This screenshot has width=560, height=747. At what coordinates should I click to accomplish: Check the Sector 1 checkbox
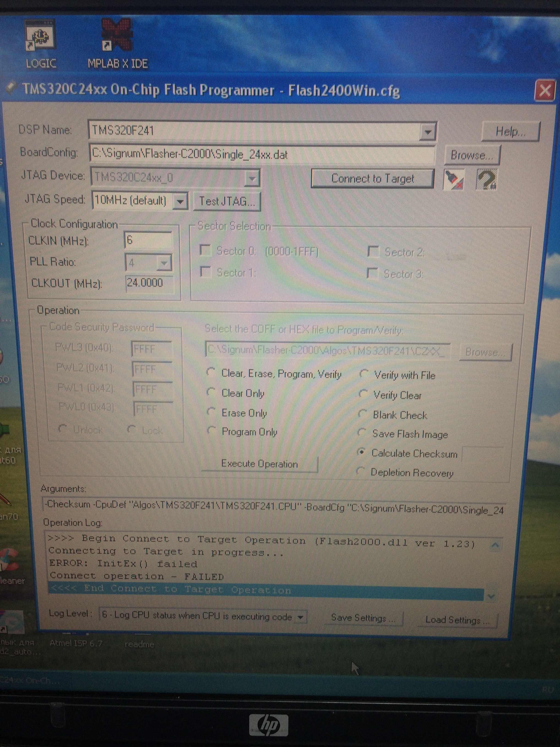click(x=205, y=271)
